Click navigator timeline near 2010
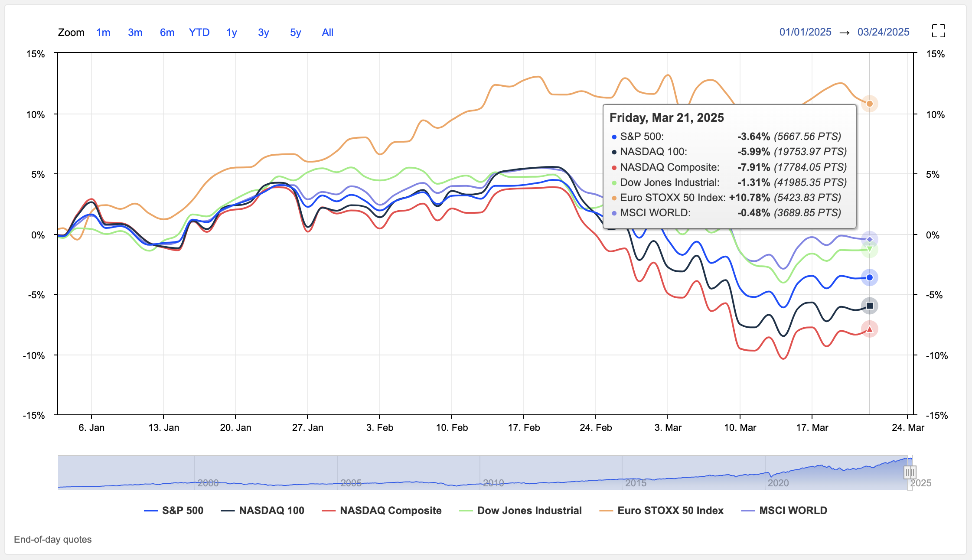972x560 pixels. click(x=493, y=483)
